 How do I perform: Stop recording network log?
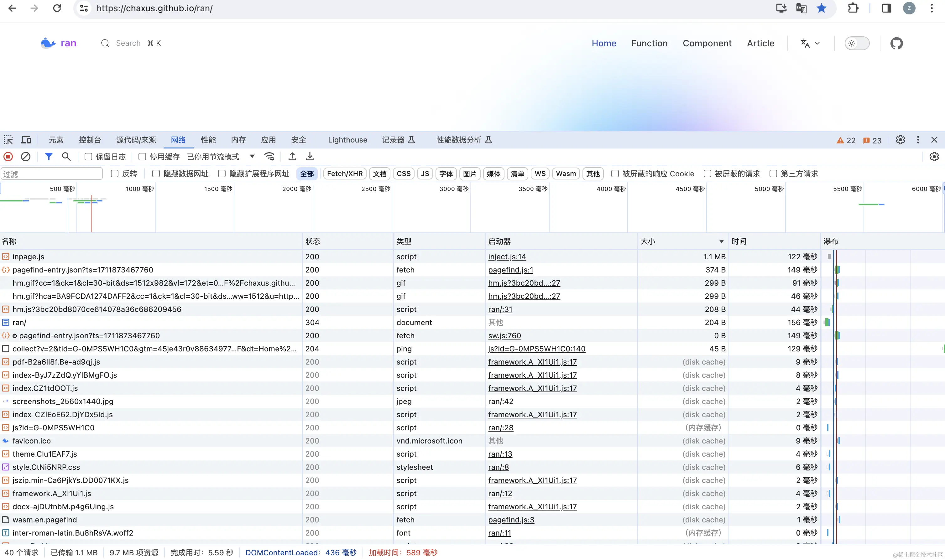click(x=8, y=157)
